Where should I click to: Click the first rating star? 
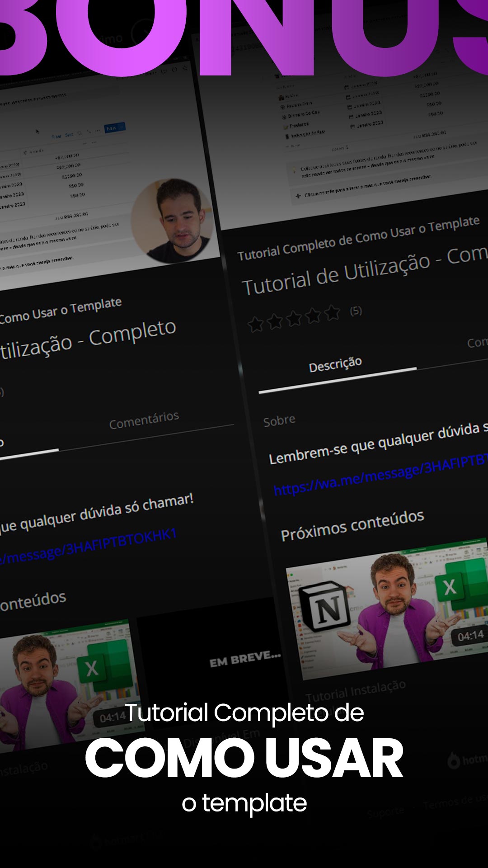pyautogui.click(x=256, y=324)
